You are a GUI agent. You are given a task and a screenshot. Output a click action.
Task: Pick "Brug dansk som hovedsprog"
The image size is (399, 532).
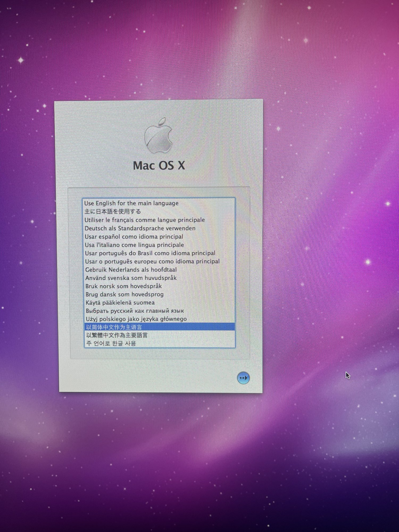160,294
